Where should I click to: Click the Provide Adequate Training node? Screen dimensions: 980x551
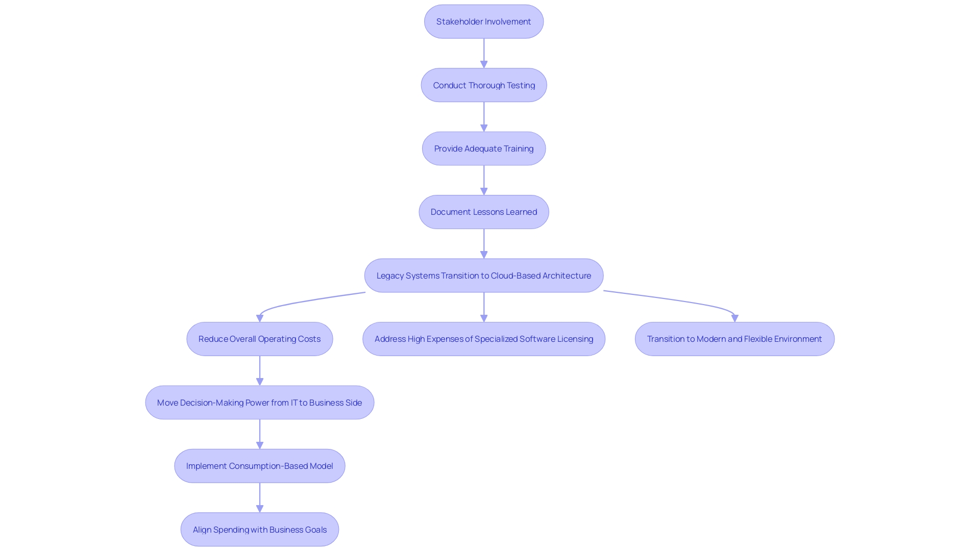[x=483, y=148]
